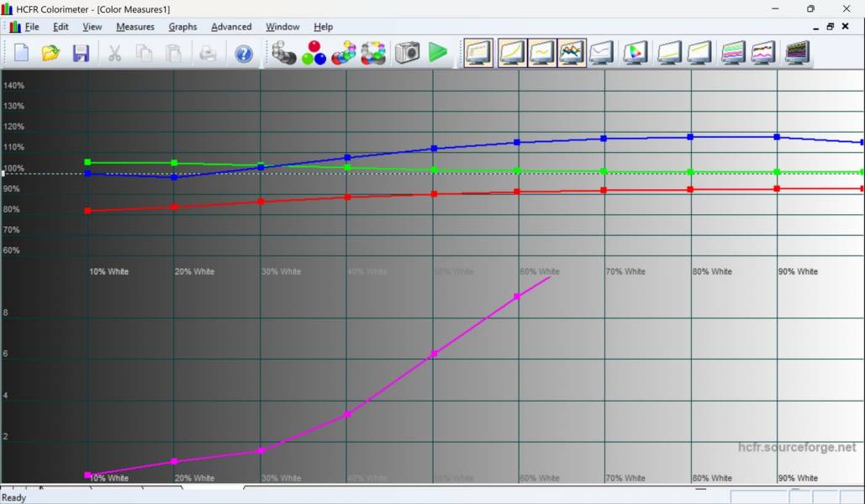Restore the inner Color Measures1 document window
The image size is (865, 504).
831,27
